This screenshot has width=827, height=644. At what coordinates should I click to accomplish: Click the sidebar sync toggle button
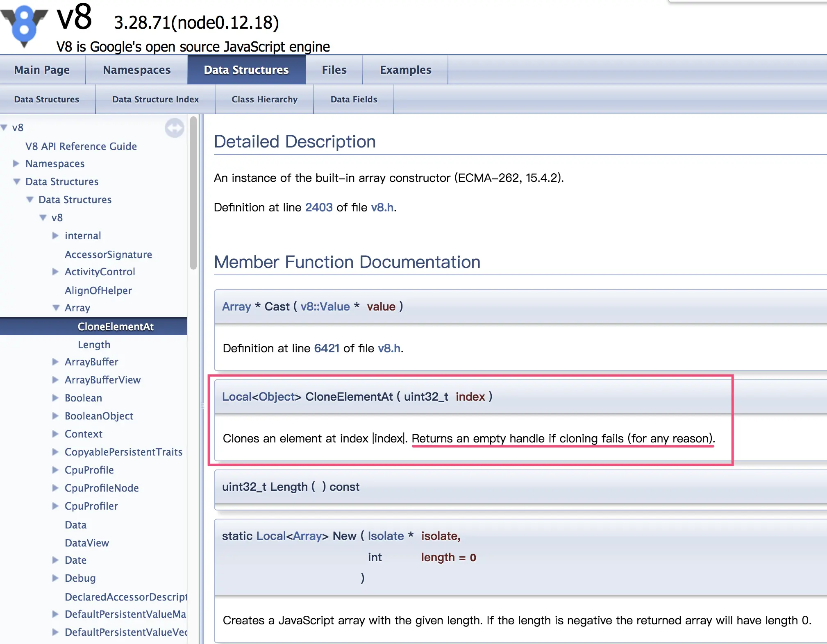pos(174,128)
